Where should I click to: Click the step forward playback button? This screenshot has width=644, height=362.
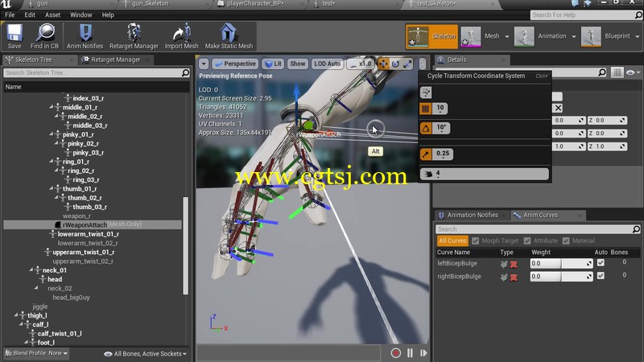423,353
